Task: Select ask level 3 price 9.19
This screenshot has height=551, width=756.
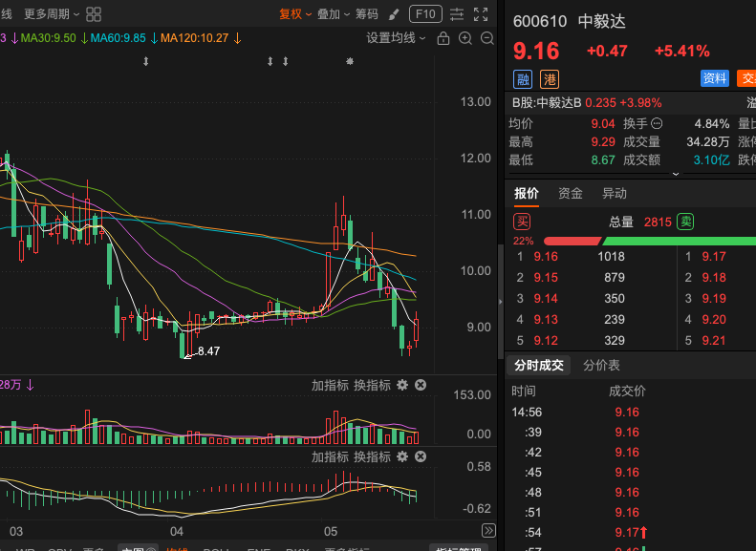Action: tap(714, 299)
